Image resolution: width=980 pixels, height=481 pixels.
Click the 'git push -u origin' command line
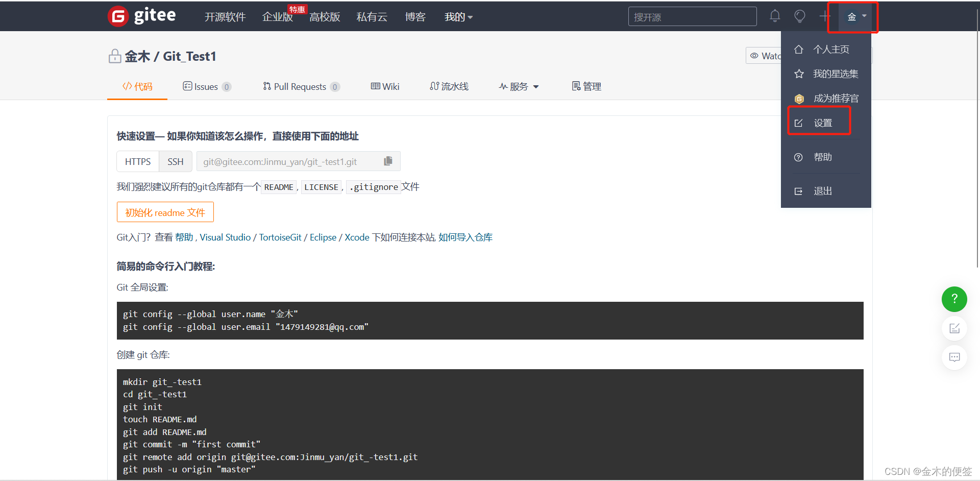coord(189,469)
